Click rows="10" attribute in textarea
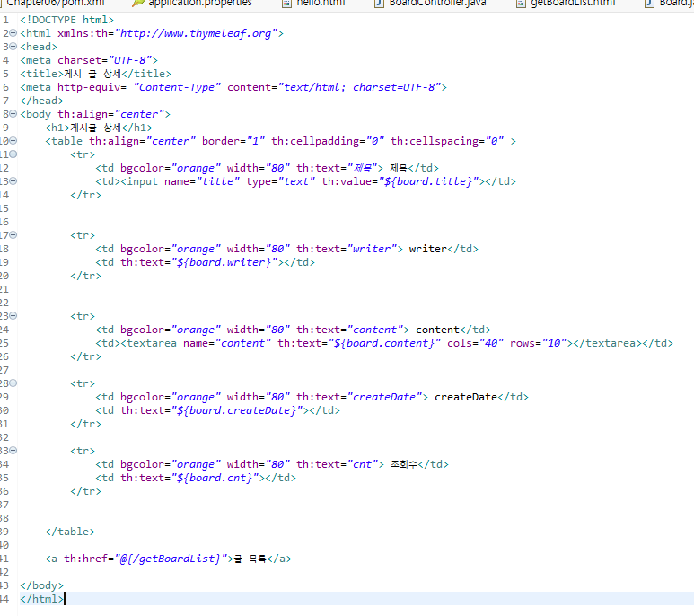This screenshot has width=694, height=616. 538,343
